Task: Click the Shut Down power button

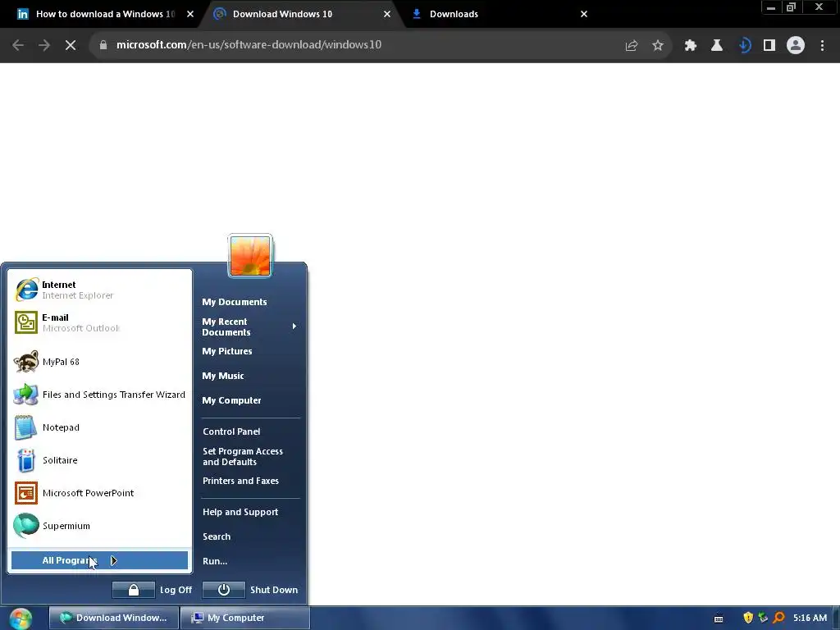Action: click(224, 590)
